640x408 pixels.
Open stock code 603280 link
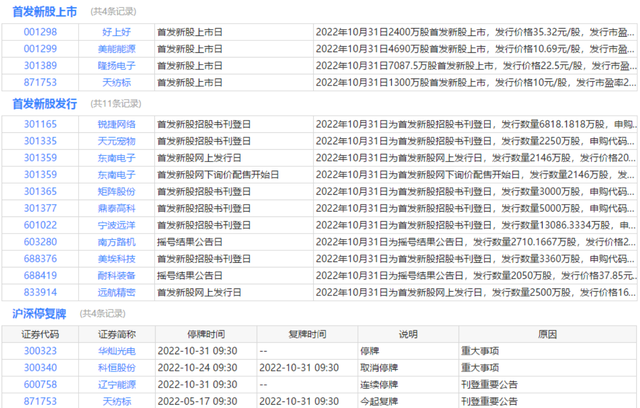(x=40, y=242)
